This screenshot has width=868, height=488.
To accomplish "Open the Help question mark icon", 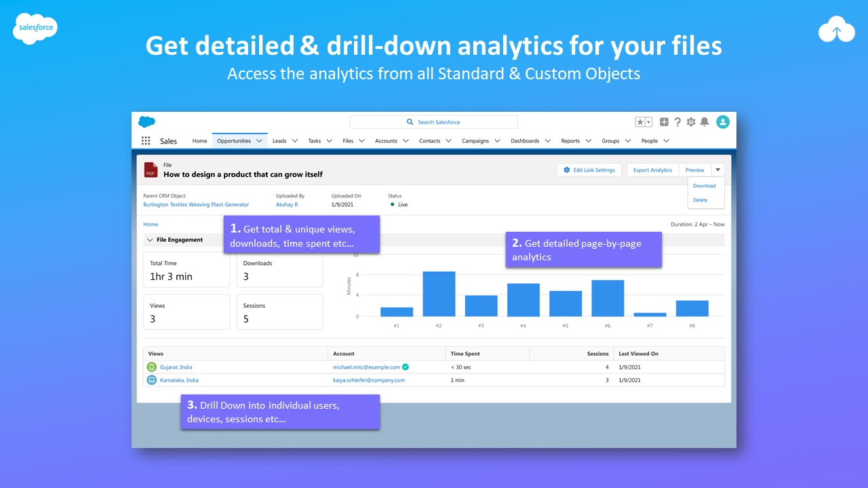I will [677, 122].
